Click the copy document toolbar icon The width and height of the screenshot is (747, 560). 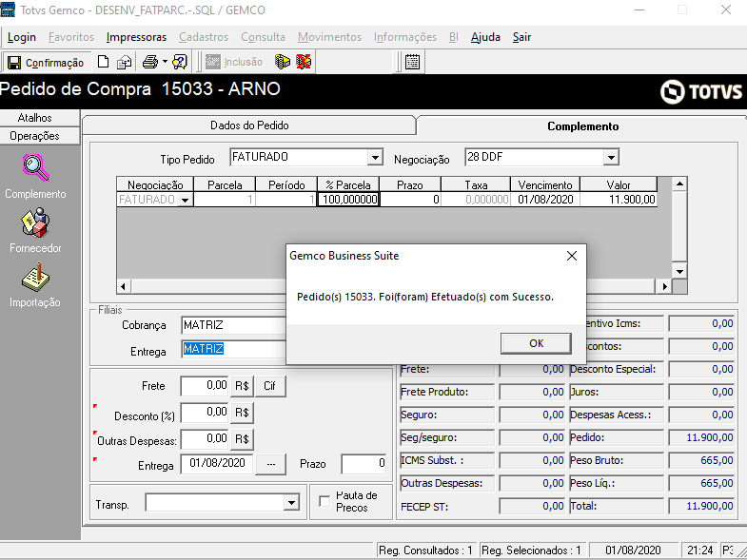tap(125, 62)
